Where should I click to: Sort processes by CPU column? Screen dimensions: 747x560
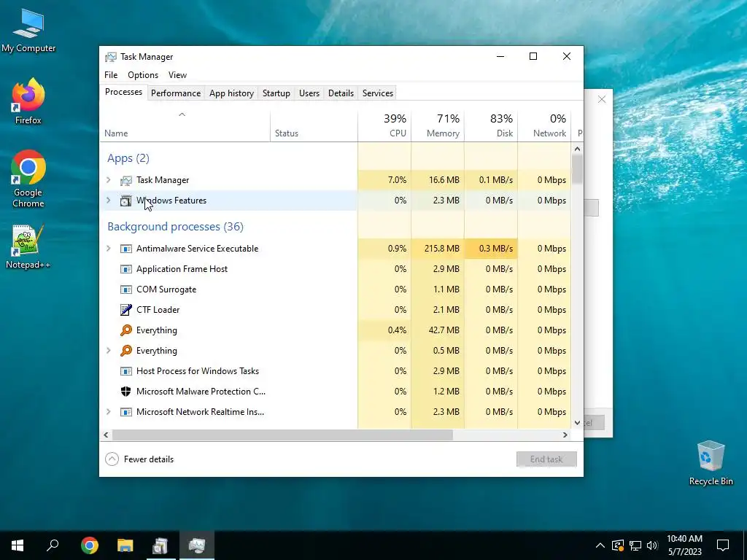(x=384, y=127)
